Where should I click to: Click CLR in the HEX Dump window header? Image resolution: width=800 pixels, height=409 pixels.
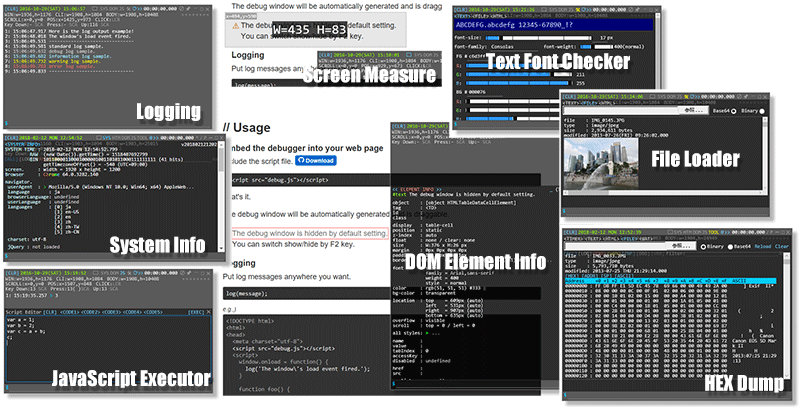coord(570,232)
